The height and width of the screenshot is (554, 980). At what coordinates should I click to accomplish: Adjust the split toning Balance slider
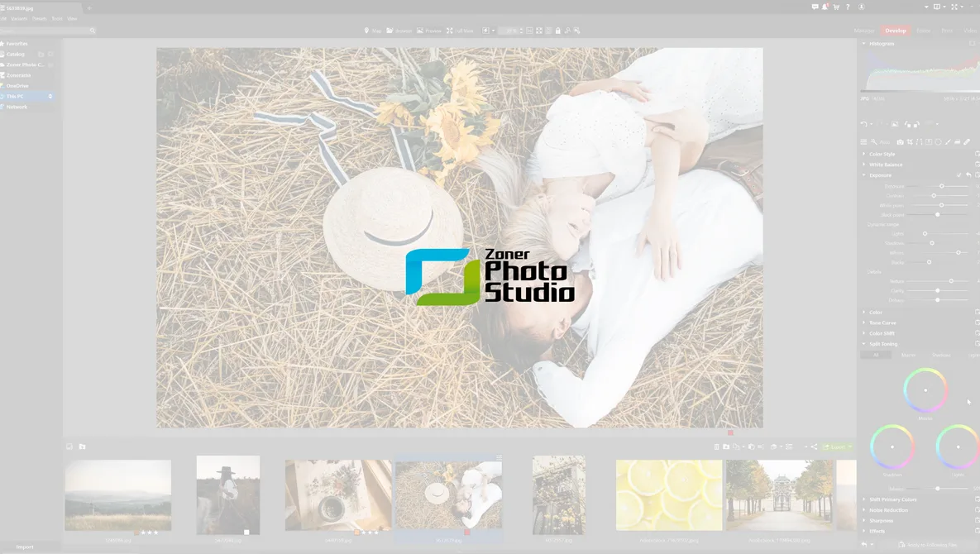pos(938,489)
